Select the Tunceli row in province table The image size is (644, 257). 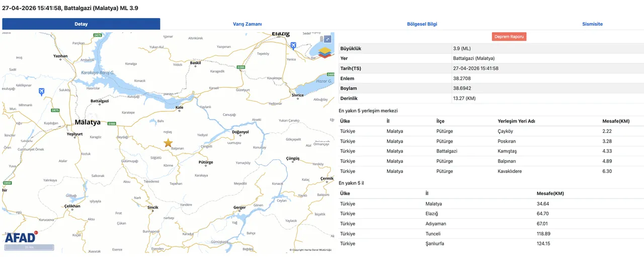pyautogui.click(x=491, y=234)
